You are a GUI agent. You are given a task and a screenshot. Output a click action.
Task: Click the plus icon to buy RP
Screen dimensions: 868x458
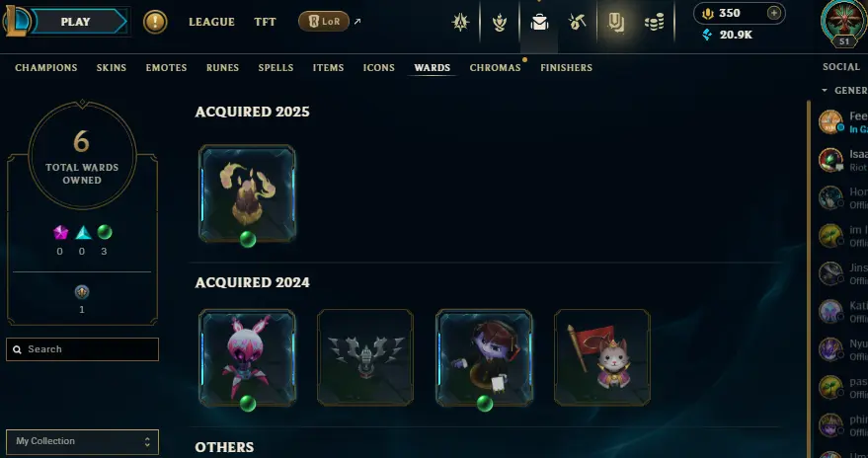point(774,13)
